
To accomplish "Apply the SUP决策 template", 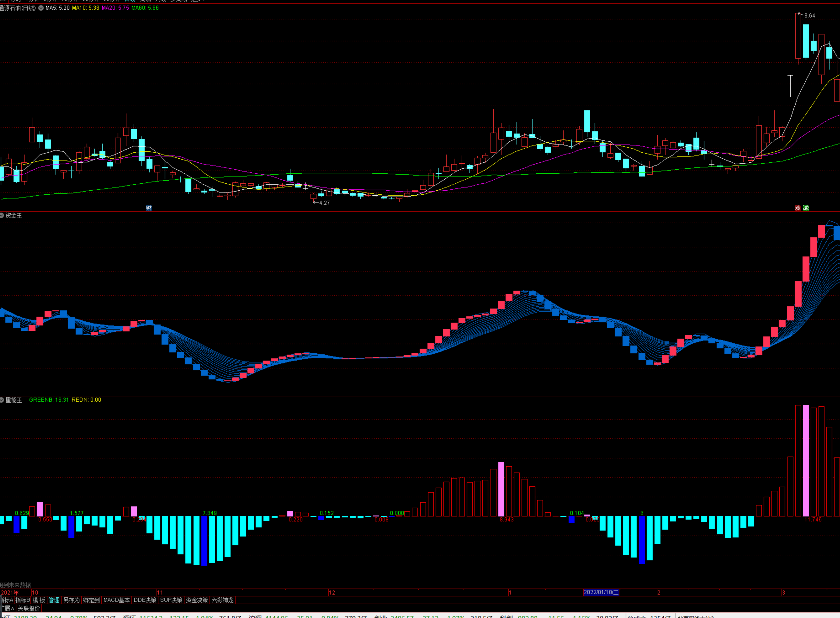I will [x=171, y=600].
